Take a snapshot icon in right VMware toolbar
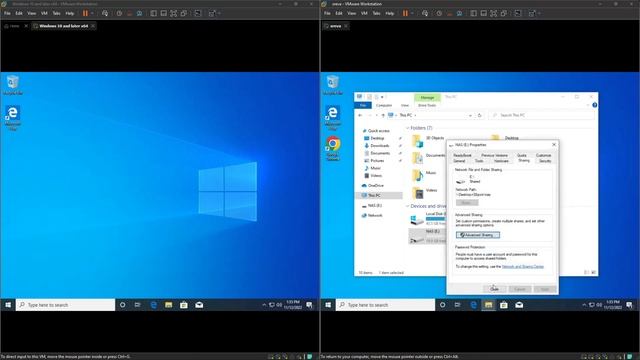Image resolution: width=640 pixels, height=360 pixels. tap(439, 13)
